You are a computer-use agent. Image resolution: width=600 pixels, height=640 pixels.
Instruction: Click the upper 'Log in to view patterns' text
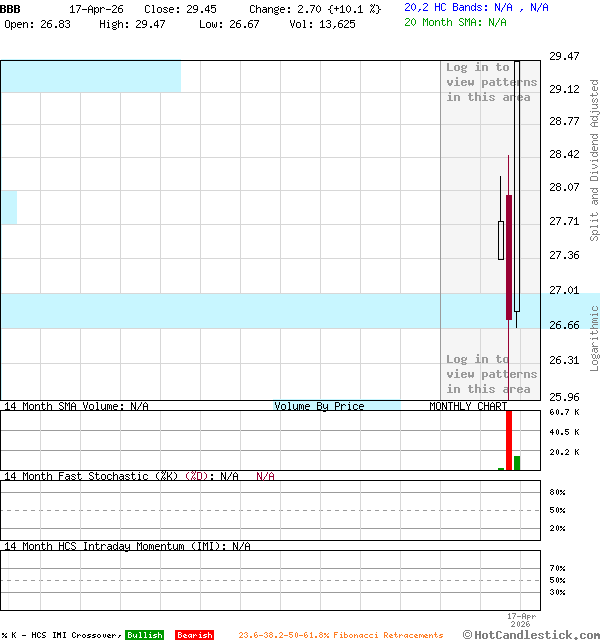tap(491, 82)
